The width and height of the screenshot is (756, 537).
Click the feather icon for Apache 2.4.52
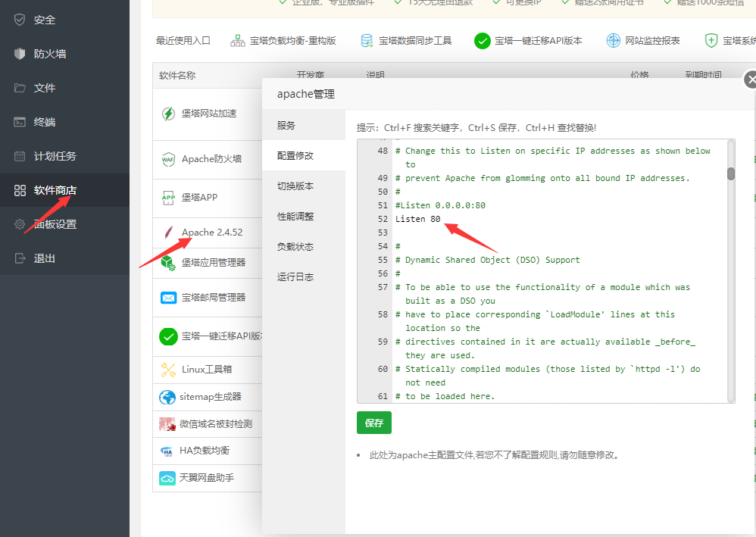coord(168,233)
